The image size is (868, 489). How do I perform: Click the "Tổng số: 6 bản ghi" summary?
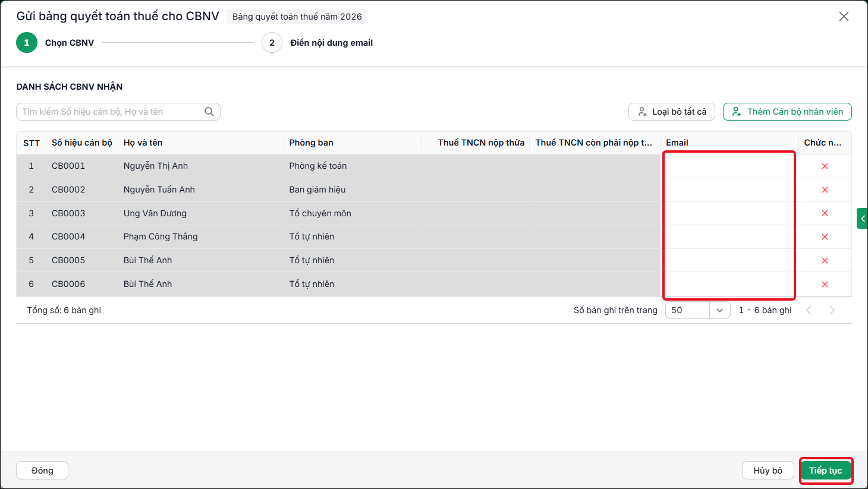[x=64, y=310]
